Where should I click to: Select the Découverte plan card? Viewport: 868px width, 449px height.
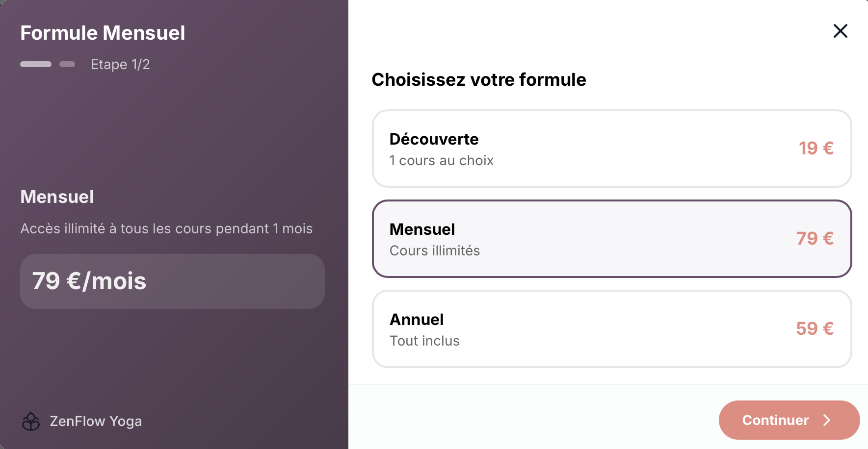[x=611, y=148]
